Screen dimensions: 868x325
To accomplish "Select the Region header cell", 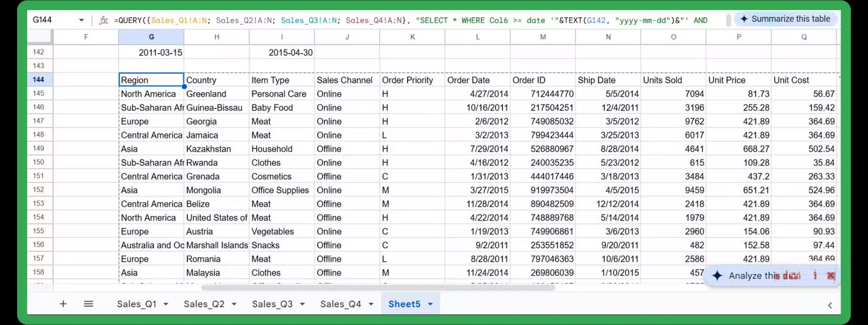I will point(152,80).
